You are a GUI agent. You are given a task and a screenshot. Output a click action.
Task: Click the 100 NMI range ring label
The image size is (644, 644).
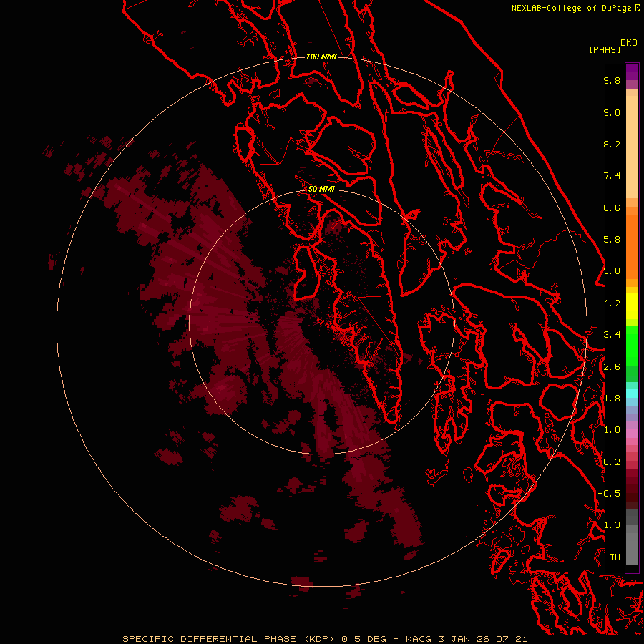[x=321, y=57]
